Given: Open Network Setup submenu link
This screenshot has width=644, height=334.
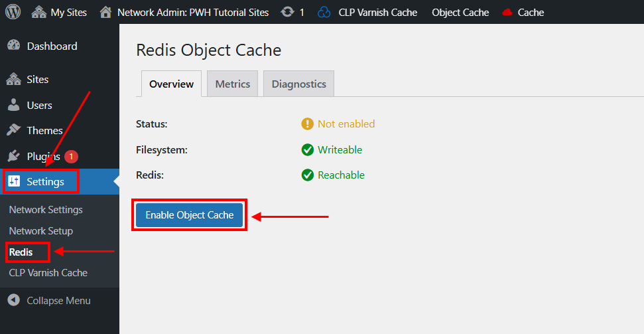Looking at the screenshot, I should (x=41, y=231).
